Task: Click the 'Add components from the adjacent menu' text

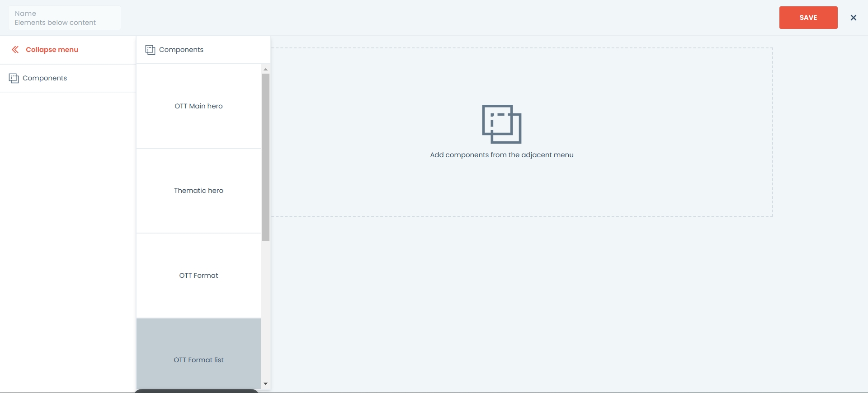Action: (501, 155)
